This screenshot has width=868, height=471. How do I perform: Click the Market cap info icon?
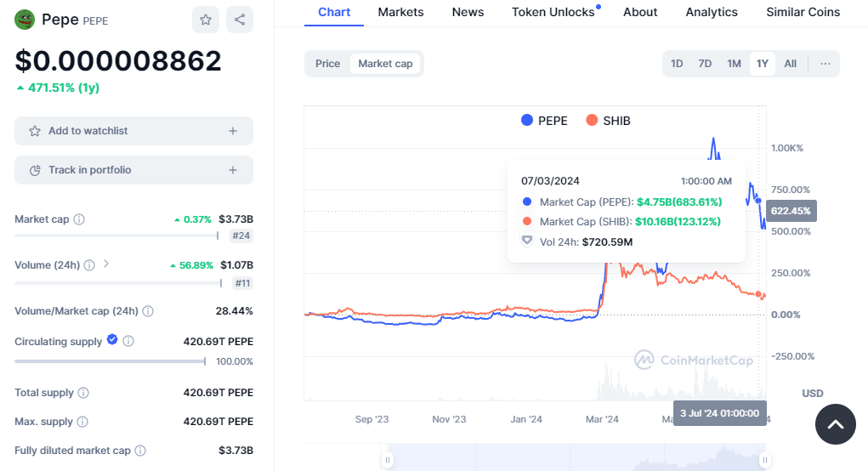tap(79, 219)
